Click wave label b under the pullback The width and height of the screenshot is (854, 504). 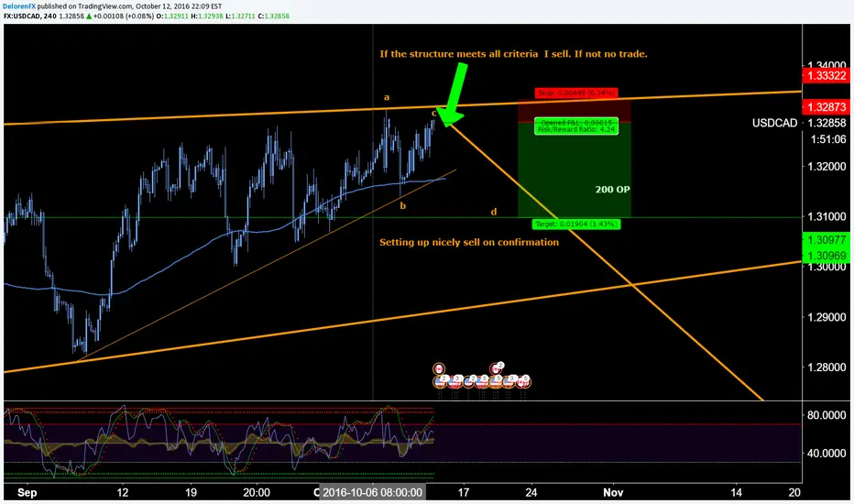coord(403,206)
